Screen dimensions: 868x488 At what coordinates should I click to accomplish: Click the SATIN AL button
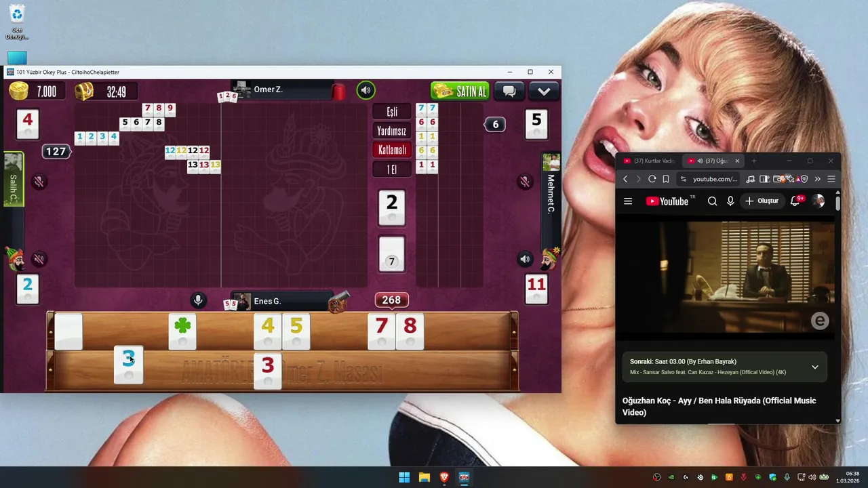coord(460,91)
